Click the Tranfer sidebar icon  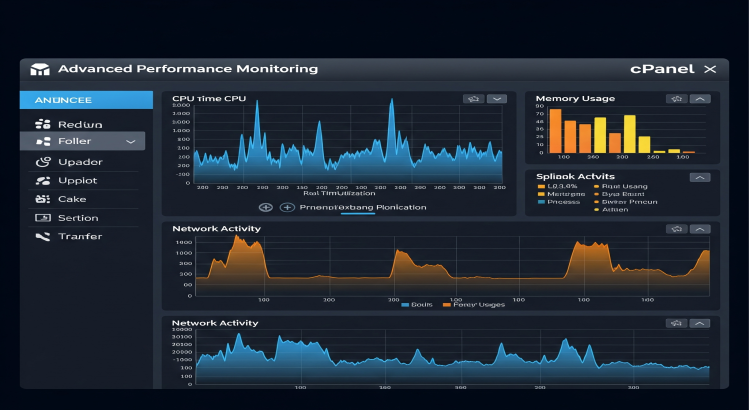[x=42, y=236]
